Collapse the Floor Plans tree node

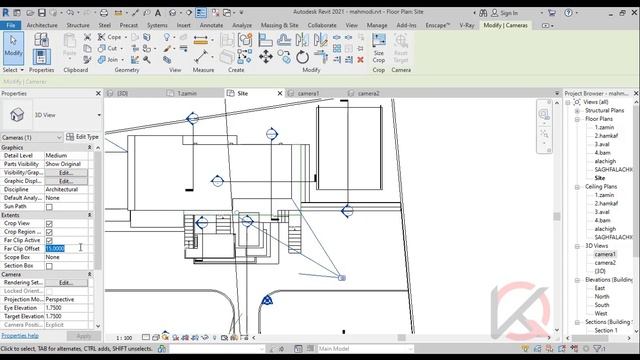pyautogui.click(x=577, y=119)
